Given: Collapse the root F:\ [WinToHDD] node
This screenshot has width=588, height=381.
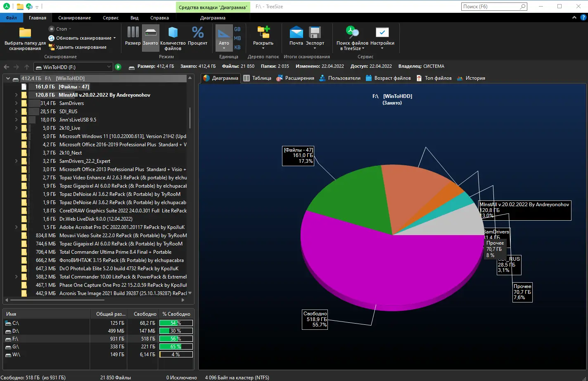Looking at the screenshot, I should pos(8,79).
